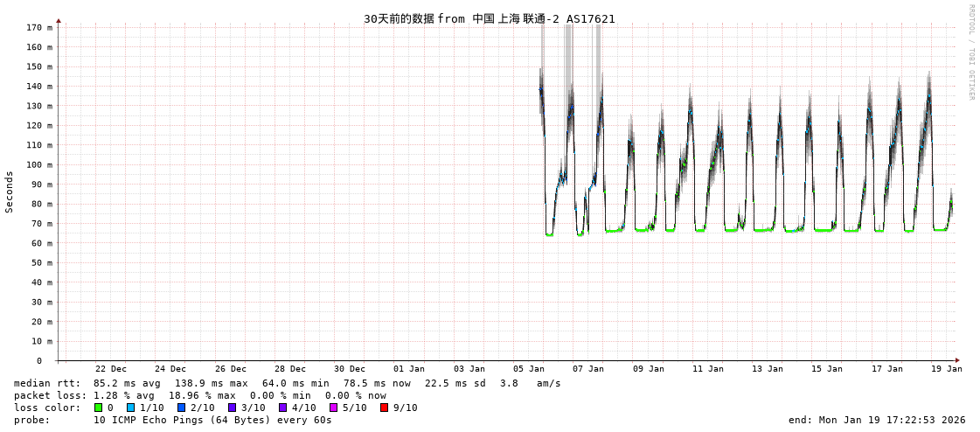The width and height of the screenshot is (980, 432).
Task: Click the RRDTOOL / TOBI OETIKER watermark
Action: [x=970, y=52]
